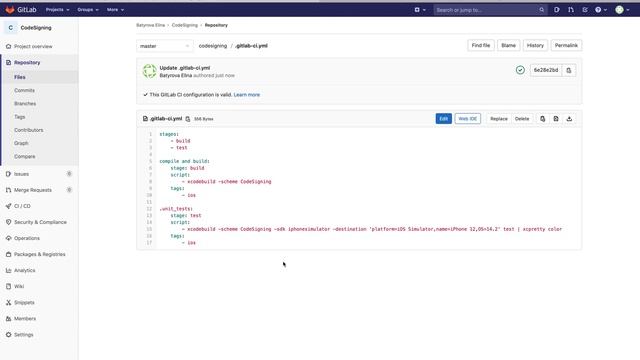Open the Update .gitlab-ci.yml commit link

point(184,68)
